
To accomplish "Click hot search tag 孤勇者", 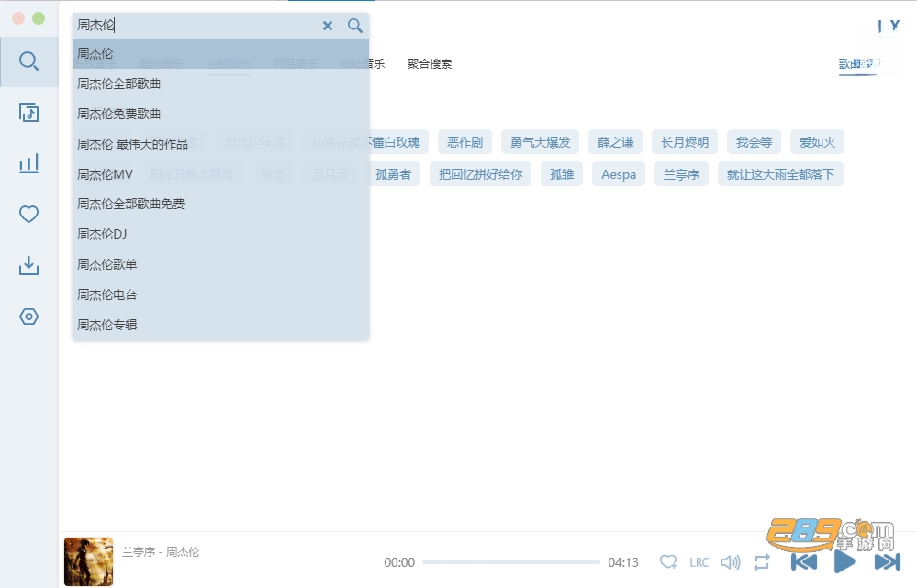I will coord(394,174).
